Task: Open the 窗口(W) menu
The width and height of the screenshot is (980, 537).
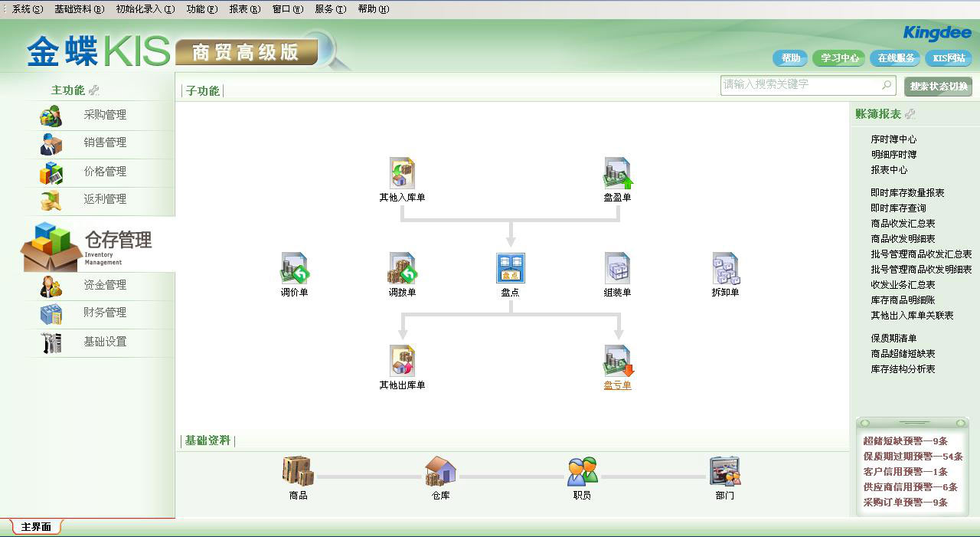Action: [x=288, y=9]
